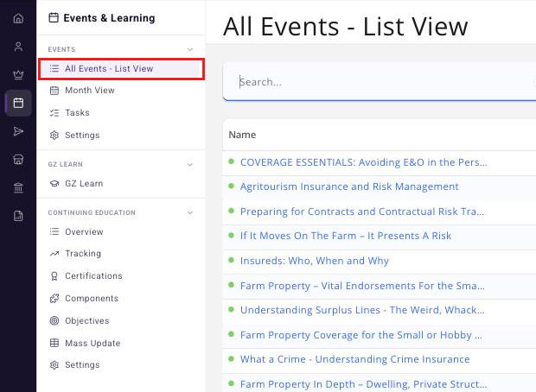Viewport: 536px width, 392px height.
Task: Open COVERAGE ESSENTIALS: Avoiding E&O event
Action: click(x=363, y=162)
